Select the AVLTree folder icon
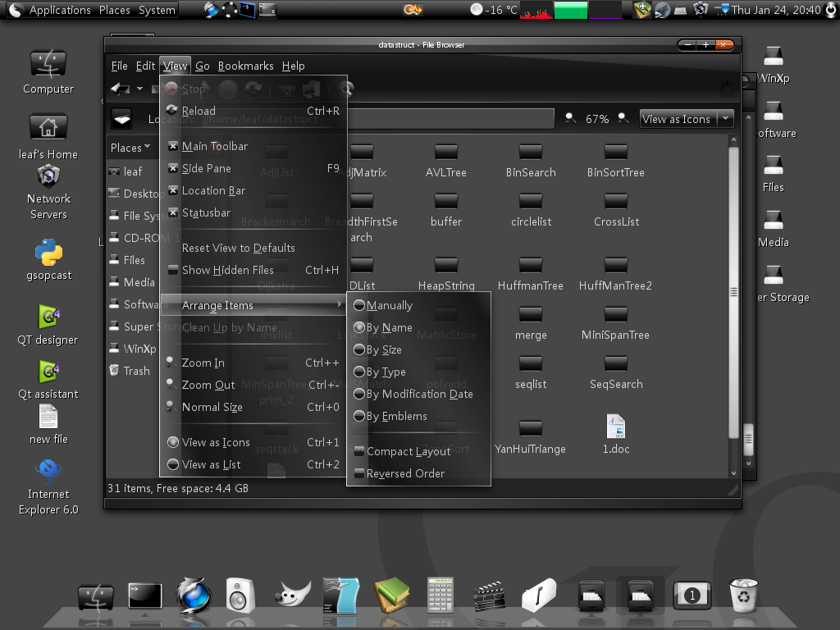840x630 pixels. click(445, 152)
